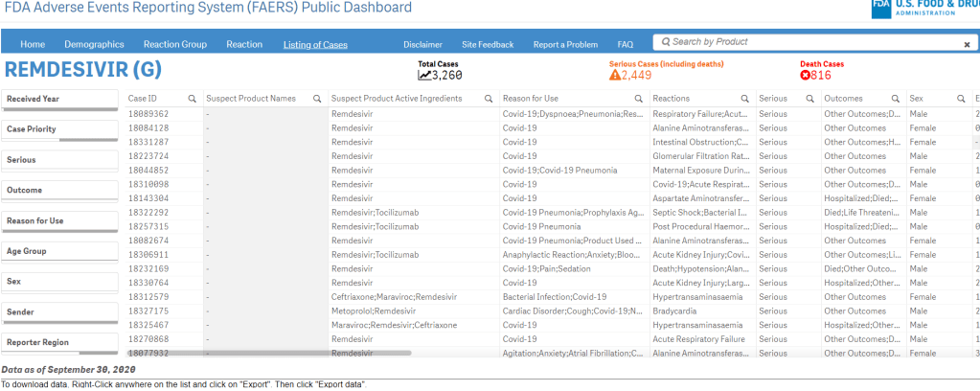Viewport: 980px width, 391px height.
Task: Switch to the Demographics tab
Action: [94, 44]
